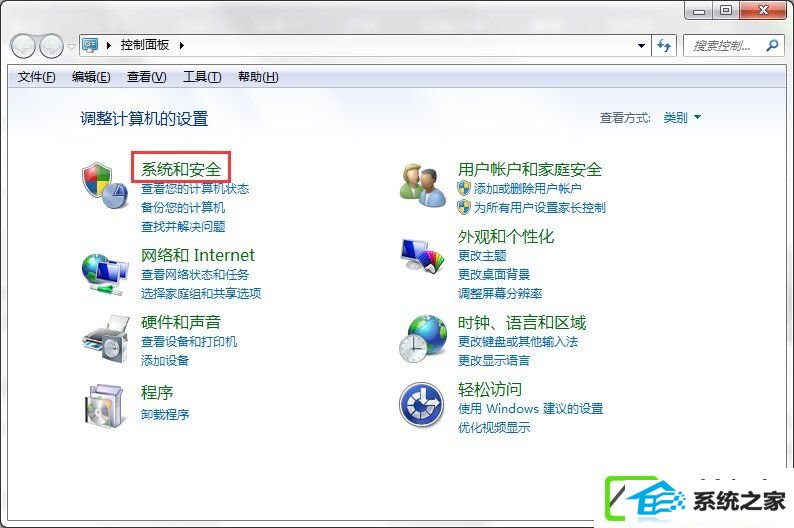Open the 工具(T) menu

(x=202, y=77)
